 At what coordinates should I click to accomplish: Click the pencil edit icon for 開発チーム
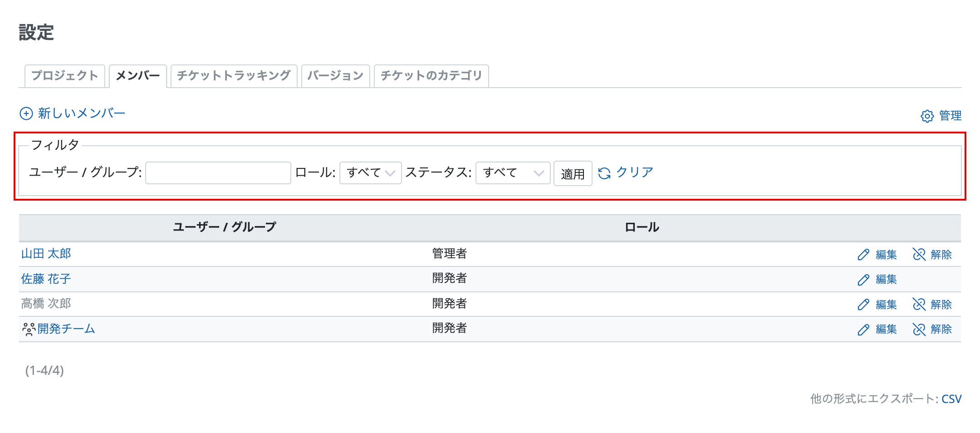863,330
